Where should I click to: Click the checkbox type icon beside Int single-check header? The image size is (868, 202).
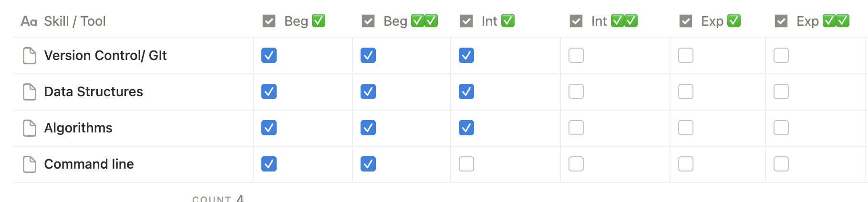(466, 21)
